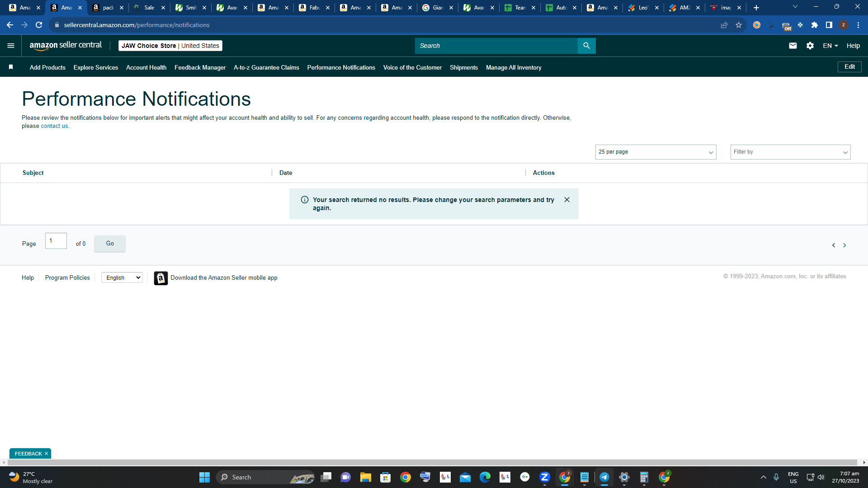Open Chrome three-dot menu

858,25
